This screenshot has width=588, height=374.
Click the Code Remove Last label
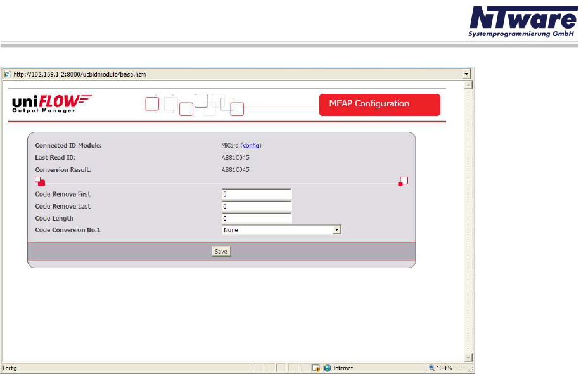coord(63,206)
